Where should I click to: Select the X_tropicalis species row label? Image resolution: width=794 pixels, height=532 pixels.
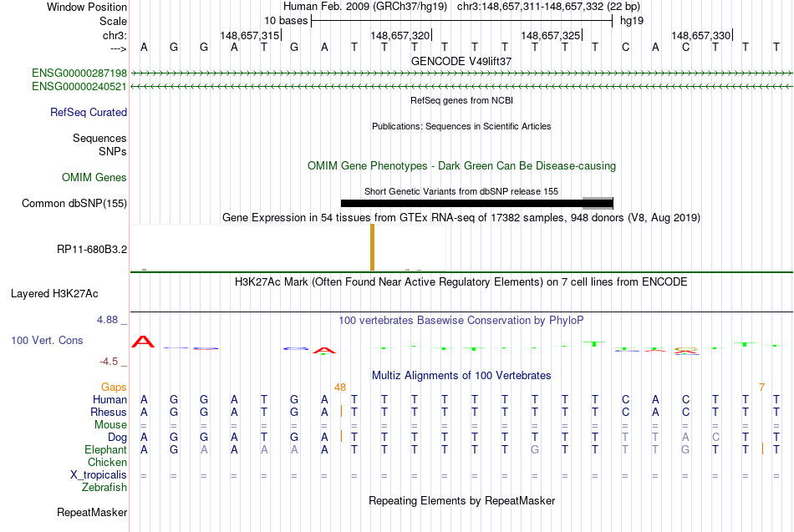(99, 475)
